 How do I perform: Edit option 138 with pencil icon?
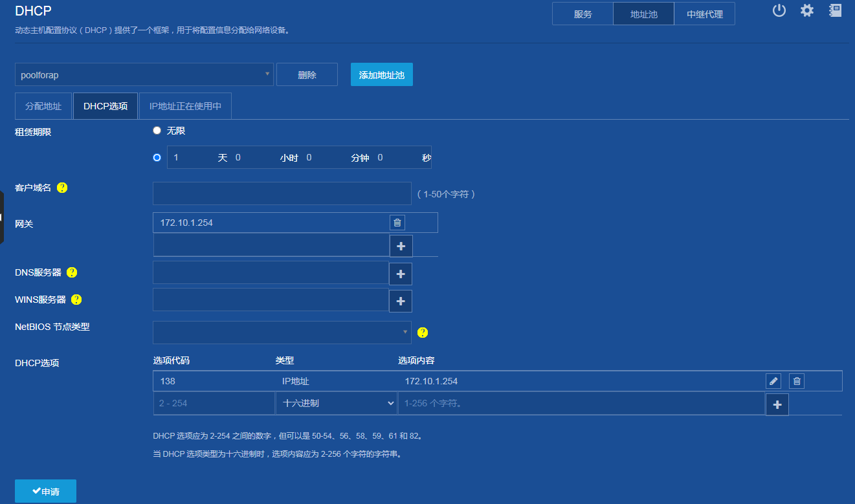(773, 381)
